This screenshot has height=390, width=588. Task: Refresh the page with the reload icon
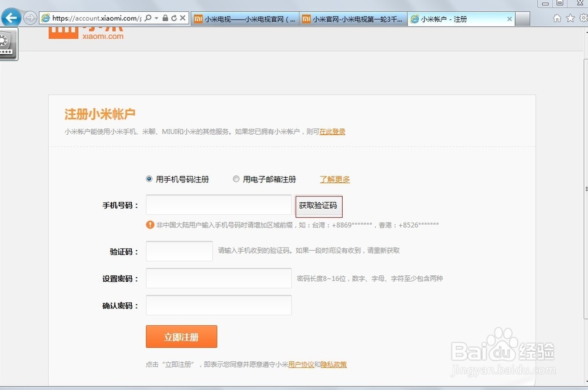pyautogui.click(x=174, y=18)
